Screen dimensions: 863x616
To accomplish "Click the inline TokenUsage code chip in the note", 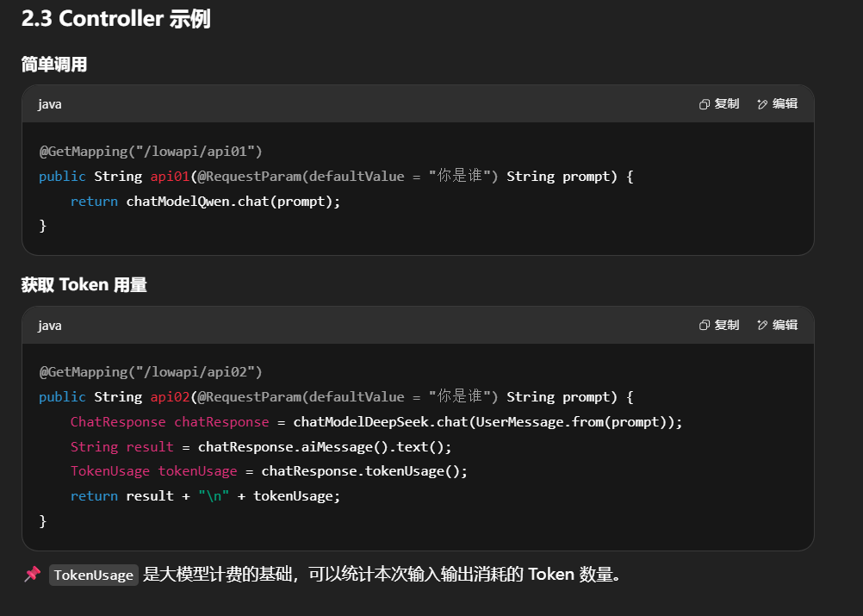I will [x=93, y=576].
